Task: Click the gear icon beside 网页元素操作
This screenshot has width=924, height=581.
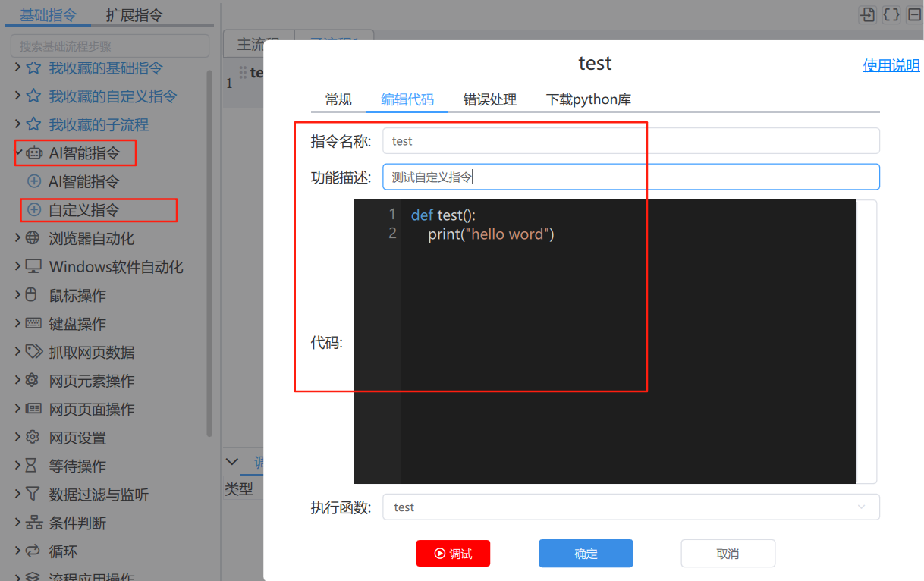Action: click(32, 380)
